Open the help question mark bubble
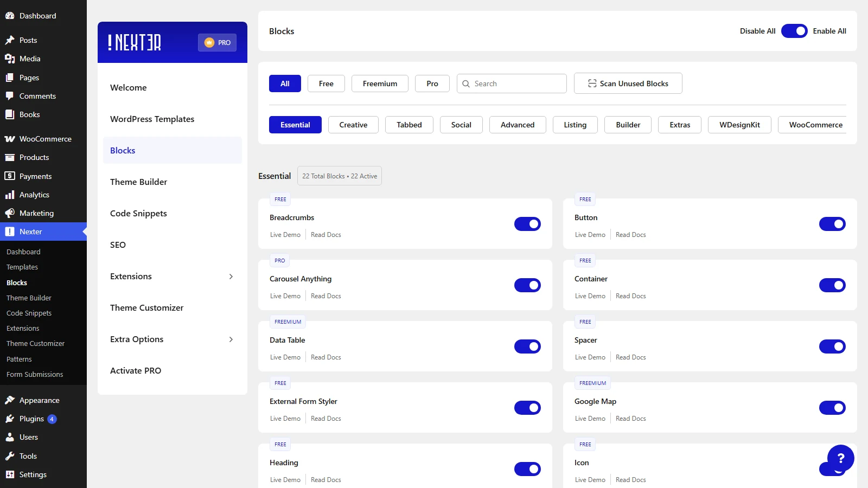Image resolution: width=868 pixels, height=488 pixels. click(x=841, y=458)
